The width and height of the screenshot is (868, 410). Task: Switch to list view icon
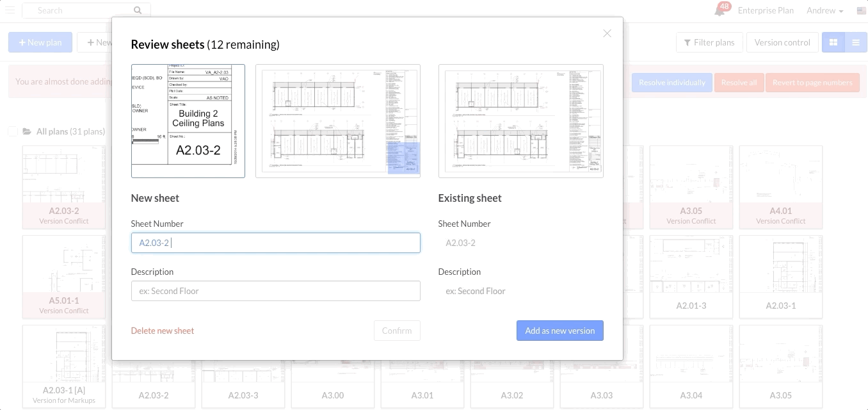[855, 42]
